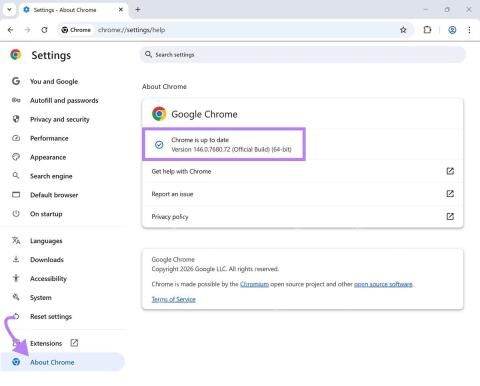Click the back navigation arrow
This screenshot has height=386, width=480.
click(x=10, y=30)
